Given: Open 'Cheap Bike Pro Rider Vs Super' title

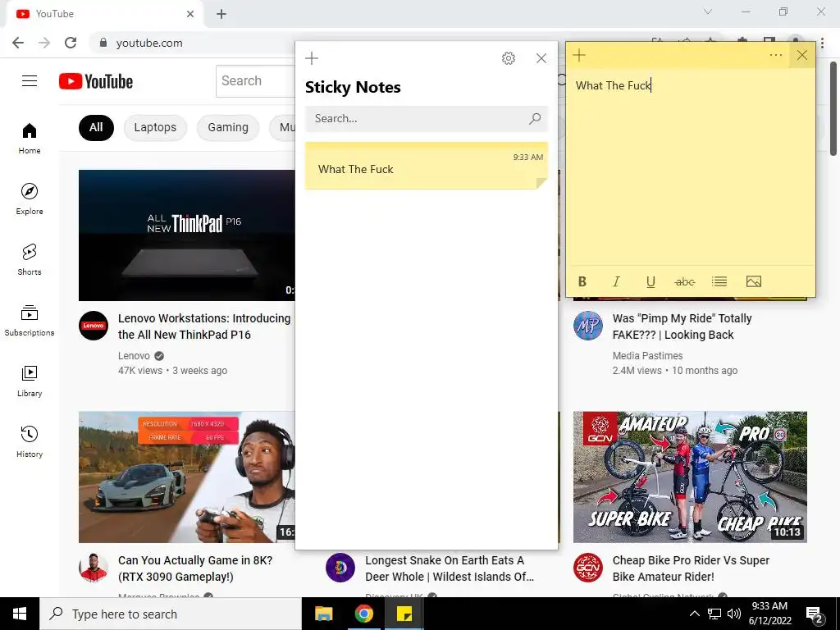Looking at the screenshot, I should click(691, 568).
